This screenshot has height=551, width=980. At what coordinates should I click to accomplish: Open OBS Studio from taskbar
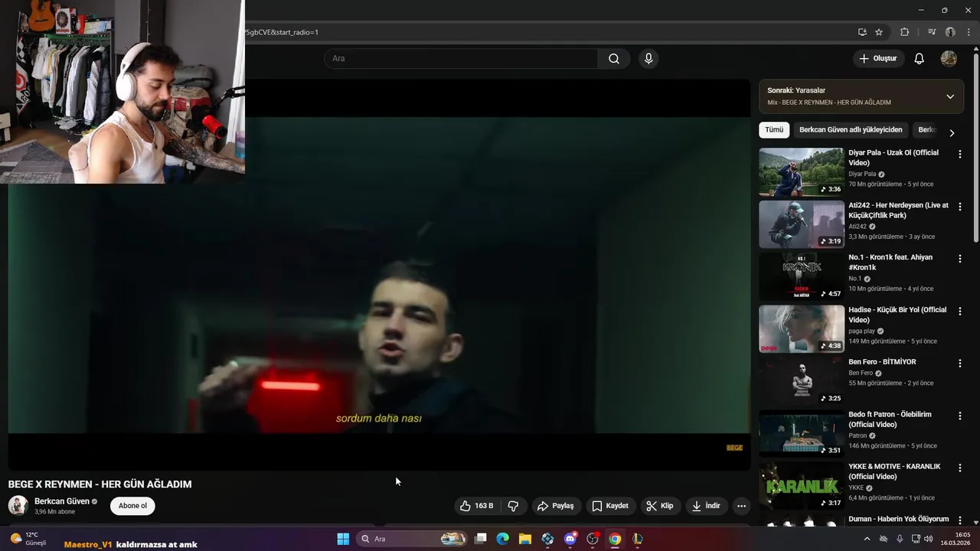click(x=593, y=539)
